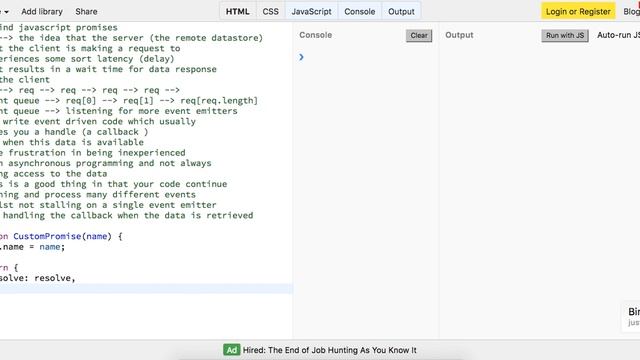Click the Run with JS button
Image resolution: width=640 pixels, height=360 pixels.
coord(565,36)
